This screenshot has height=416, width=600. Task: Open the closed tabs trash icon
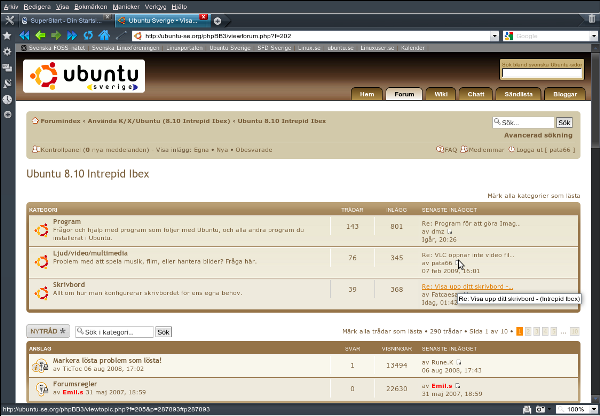[592, 18]
